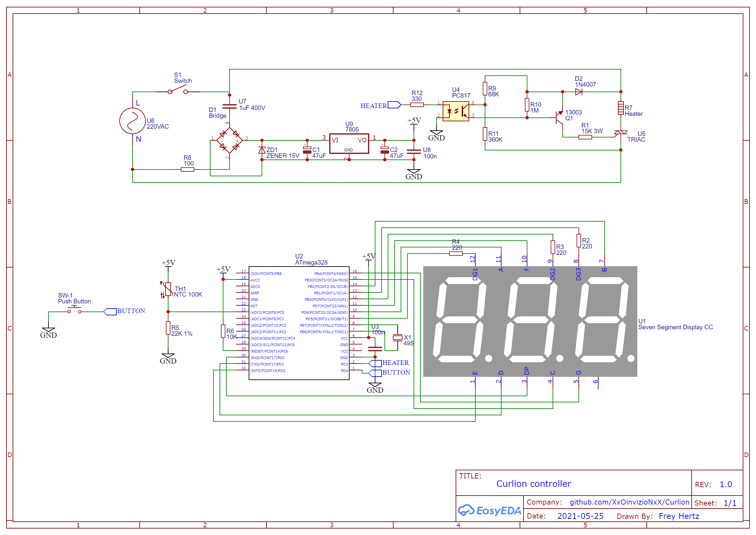Click the 'Push Button' label text

tap(74, 301)
